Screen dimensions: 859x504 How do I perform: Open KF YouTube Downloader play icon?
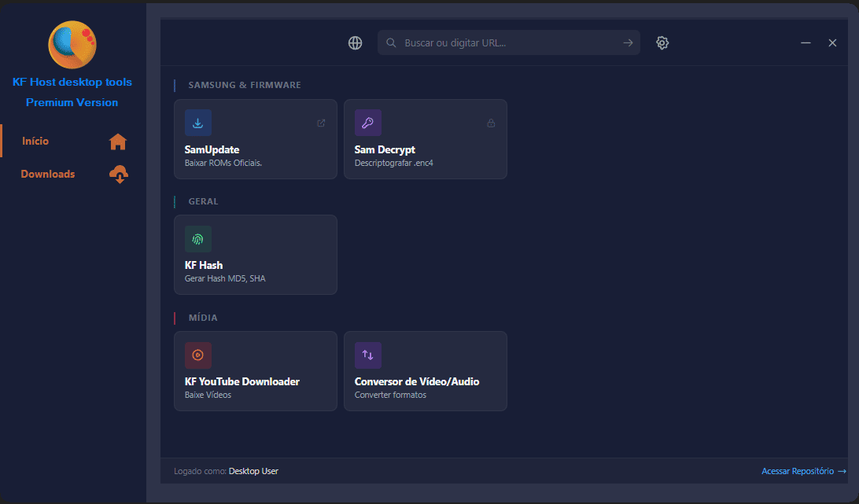197,355
